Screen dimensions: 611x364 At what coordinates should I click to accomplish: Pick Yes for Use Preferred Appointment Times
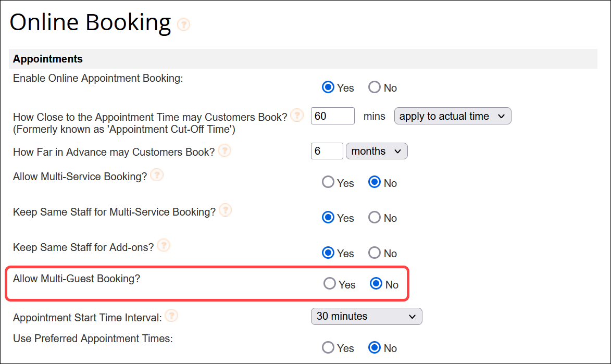[328, 347]
